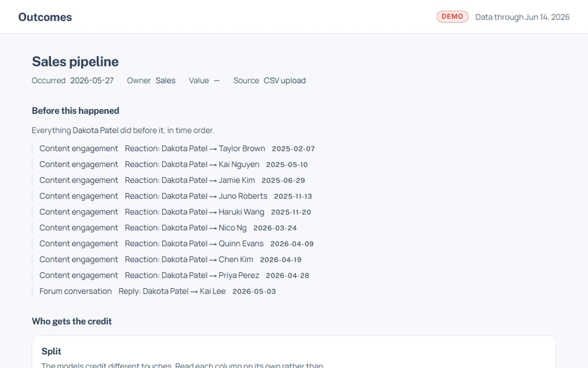
Task: Click the 'Forum conversation' label
Action: [x=75, y=291]
